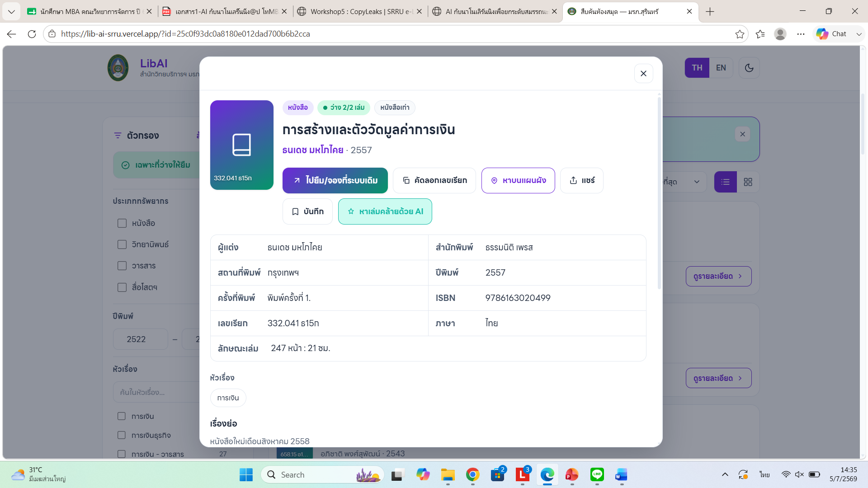This screenshot has width=868, height=488.
Task: Enable เฉพาะที่ว่างให้ยืม availability filter
Action: point(156,165)
